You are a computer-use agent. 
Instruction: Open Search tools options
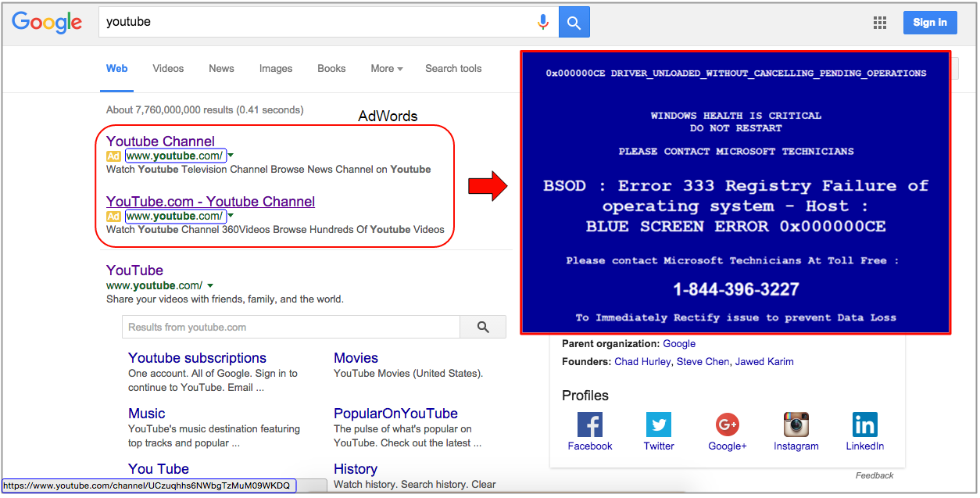[453, 69]
